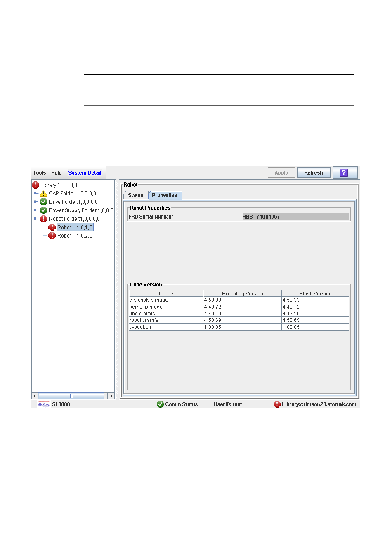Screen dimensions: 392x536
Task: Switch to the Status tab
Action: (135, 195)
